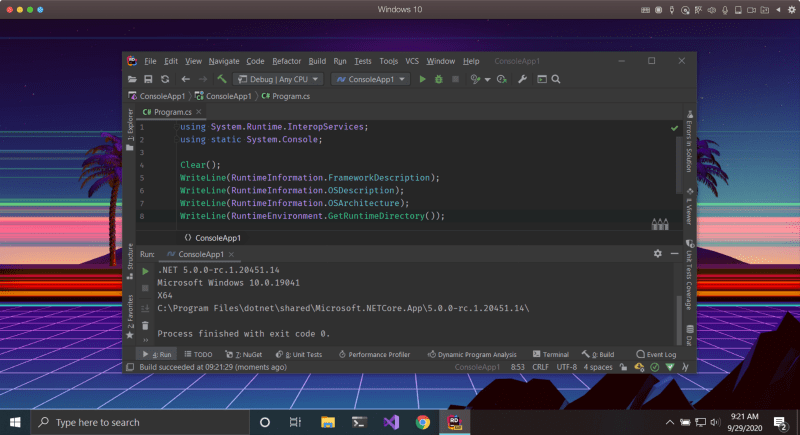Image resolution: width=800 pixels, height=435 pixels.
Task: Start debugging with the bug icon
Action: point(438,79)
